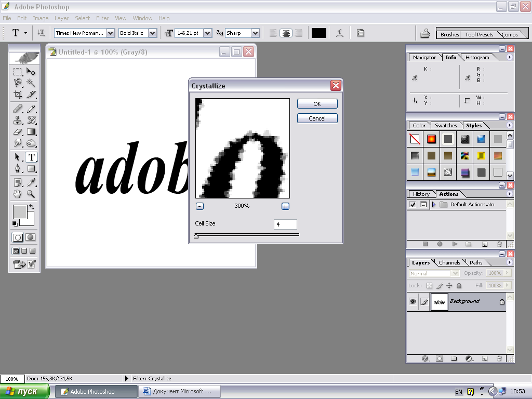This screenshot has width=532, height=399.
Task: Open the File Browser icon
Action: pyautogui.click(x=425, y=33)
